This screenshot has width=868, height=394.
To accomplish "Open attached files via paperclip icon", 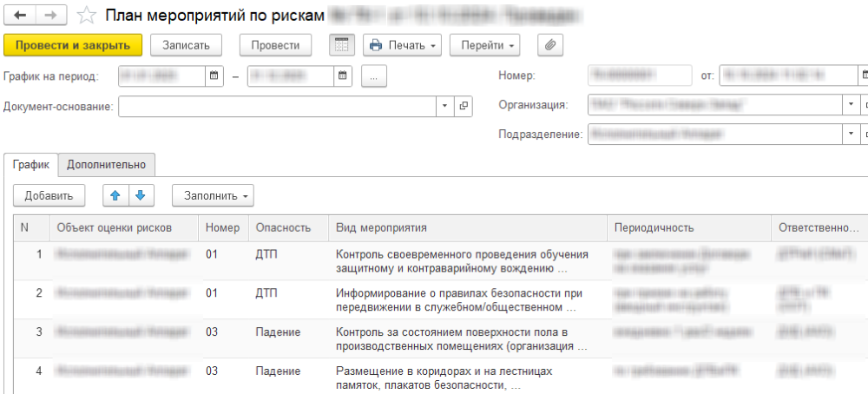I will [550, 45].
